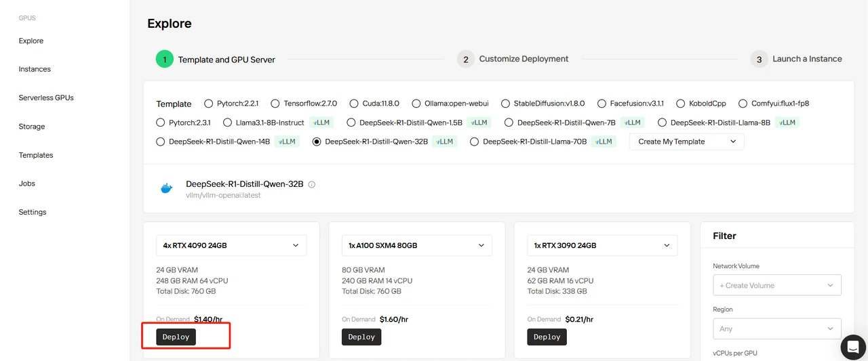Click the Template and GPU Server step
Image resolution: width=868 pixels, height=361 pixels.
(226, 60)
